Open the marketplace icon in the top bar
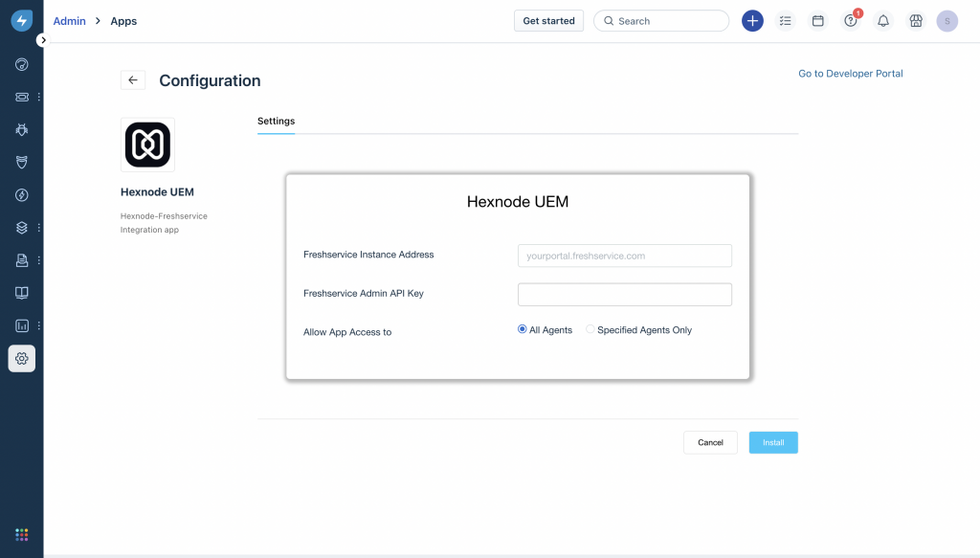This screenshot has height=558, width=980. (915, 20)
